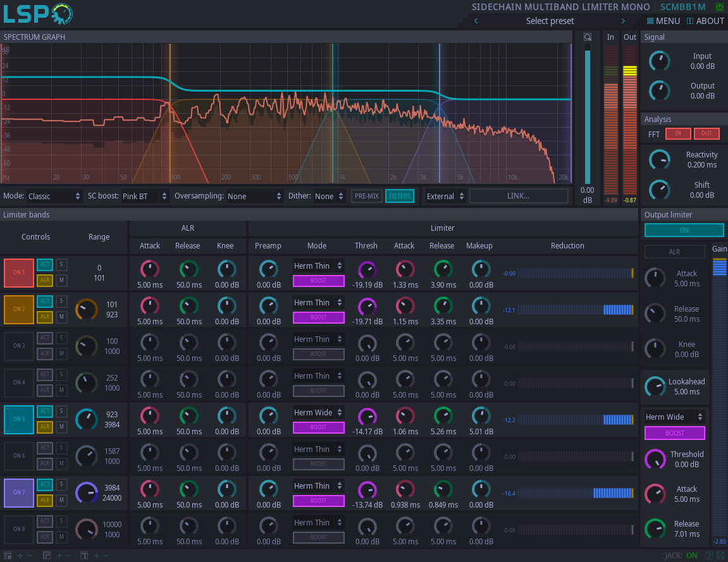This screenshot has width=728, height=562.
Task: Click the leftmost panel icon in bottom toolbar
Action: tap(8, 555)
